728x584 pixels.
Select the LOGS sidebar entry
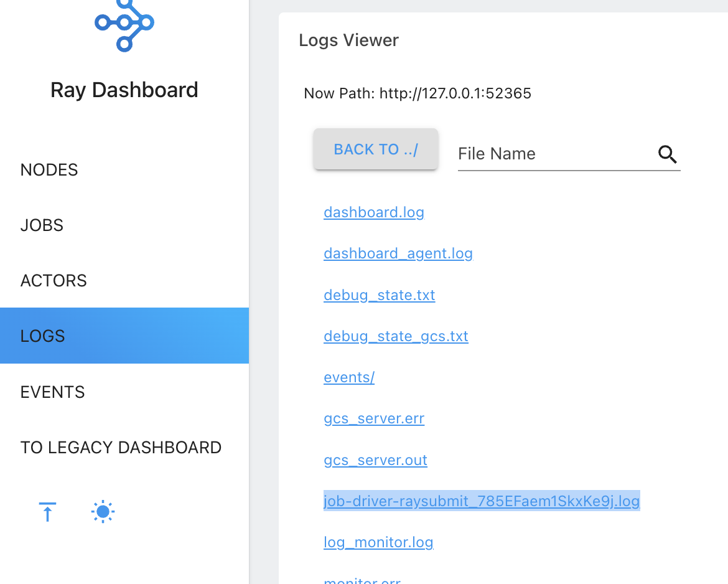click(x=42, y=336)
